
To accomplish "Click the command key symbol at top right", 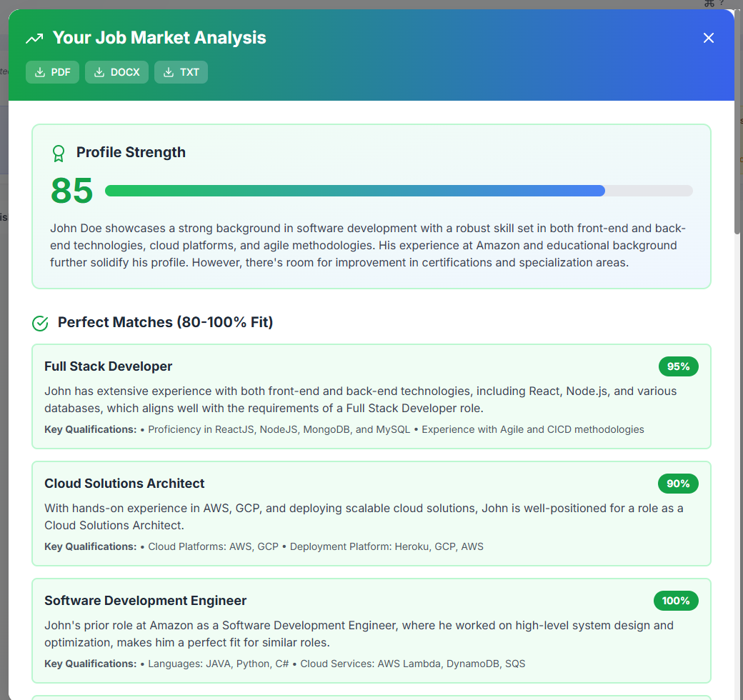I will coord(710,4).
